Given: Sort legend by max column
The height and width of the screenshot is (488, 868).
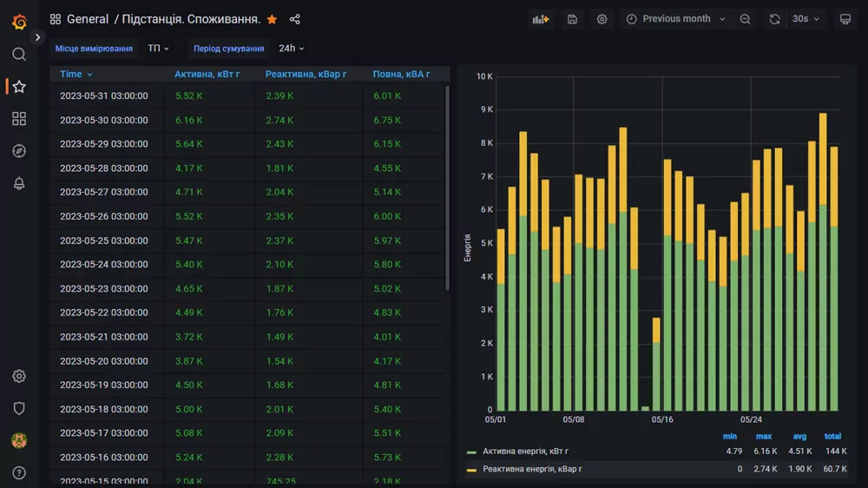Looking at the screenshot, I should coord(763,437).
